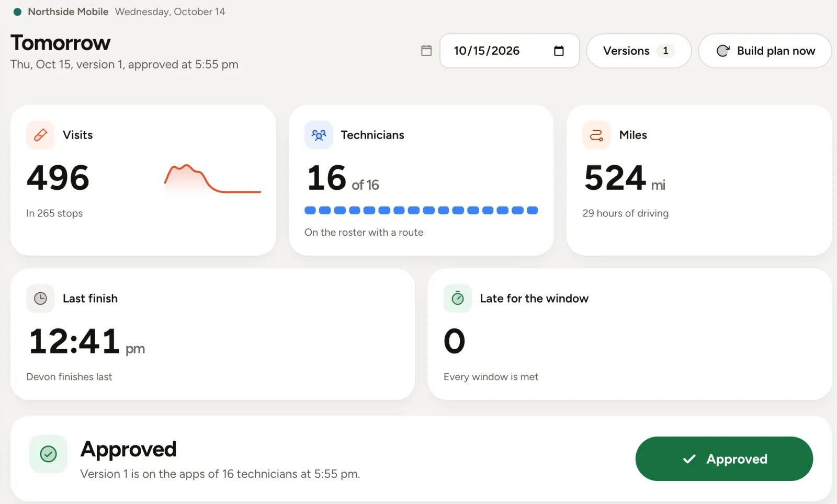Image resolution: width=837 pixels, height=504 pixels.
Task: Click the Miles route icon
Action: [596, 135]
